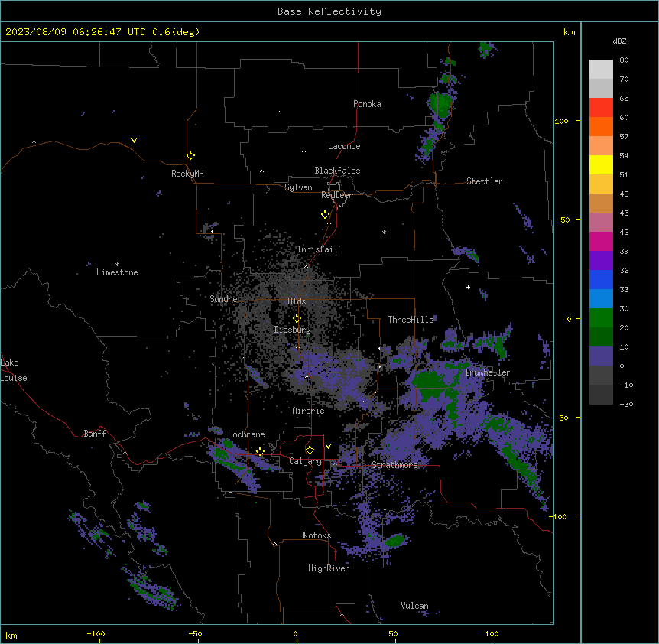659x644 pixels.
Task: Pick the slate purple 10-0 dBZ swatch
Action: tap(601, 356)
